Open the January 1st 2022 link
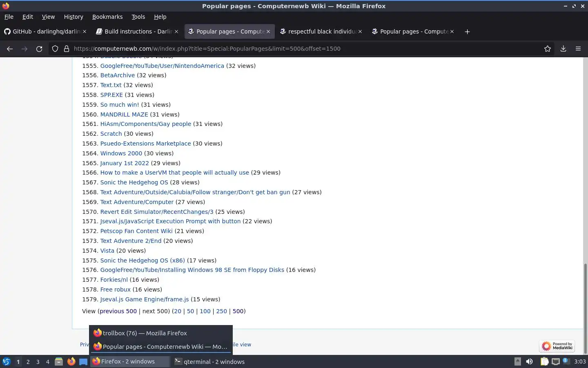588x368 pixels. click(125, 163)
